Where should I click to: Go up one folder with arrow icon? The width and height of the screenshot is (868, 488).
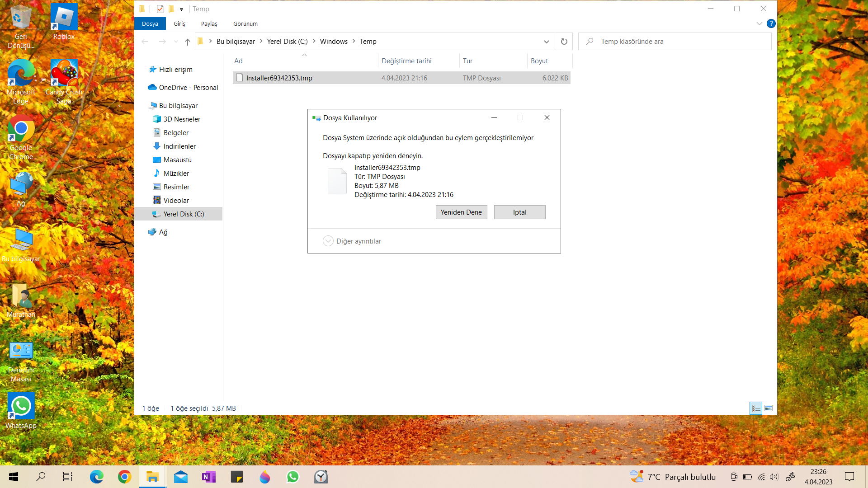pyautogui.click(x=188, y=42)
